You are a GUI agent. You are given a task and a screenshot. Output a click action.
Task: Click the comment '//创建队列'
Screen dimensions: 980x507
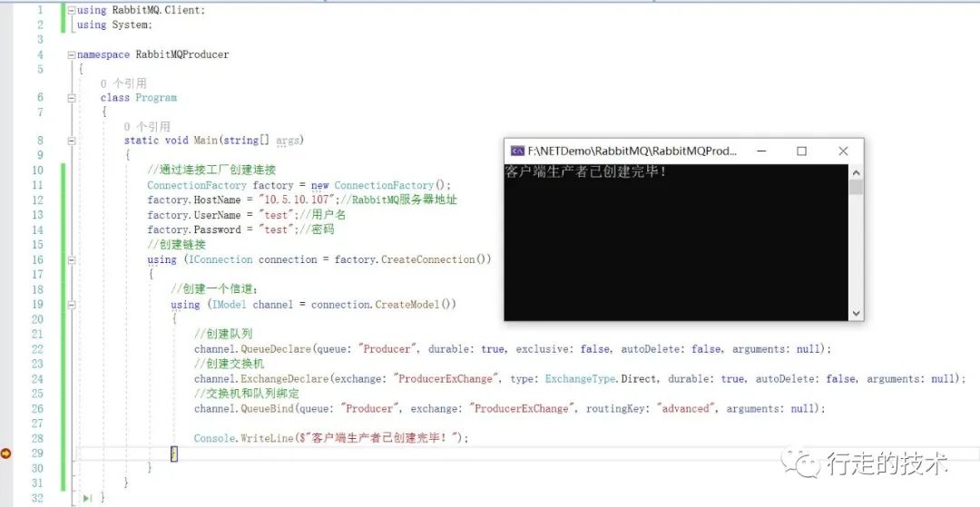pyautogui.click(x=224, y=334)
